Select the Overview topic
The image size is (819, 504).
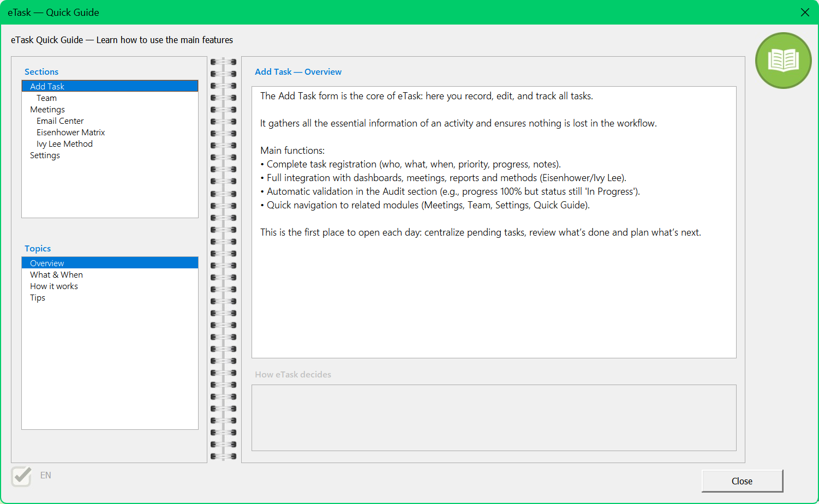(x=47, y=263)
